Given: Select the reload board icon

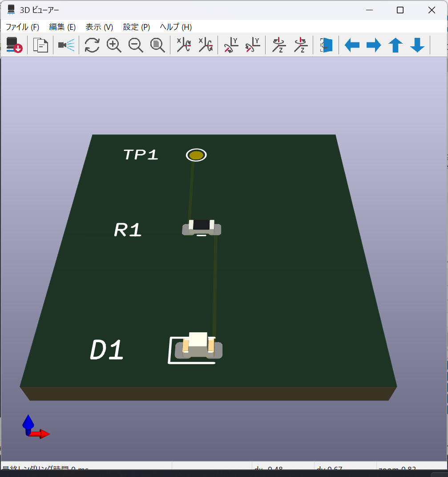Looking at the screenshot, I should pyautogui.click(x=13, y=45).
